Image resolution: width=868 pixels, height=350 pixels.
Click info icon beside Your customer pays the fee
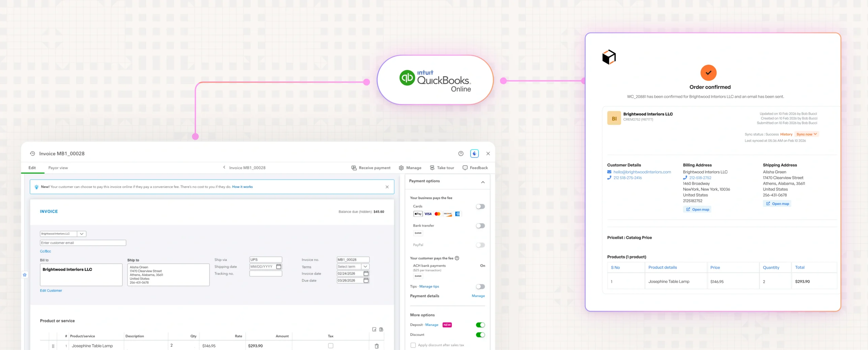[x=457, y=258]
